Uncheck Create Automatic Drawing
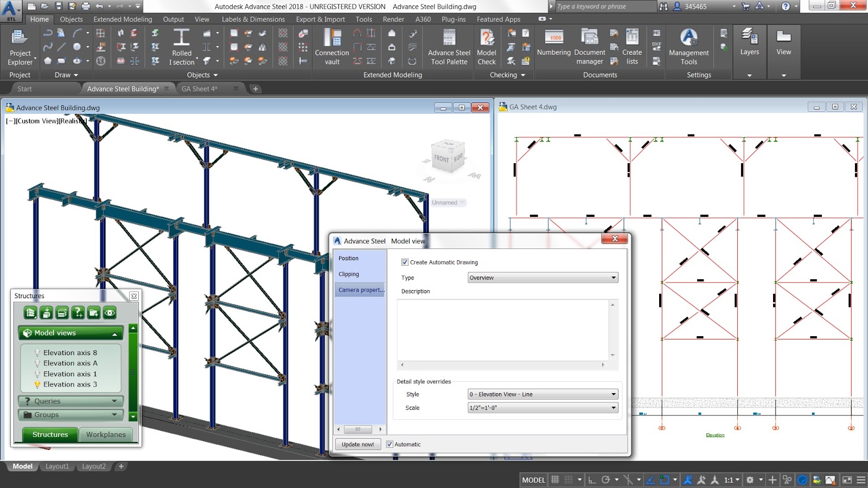The width and height of the screenshot is (868, 488). click(405, 262)
